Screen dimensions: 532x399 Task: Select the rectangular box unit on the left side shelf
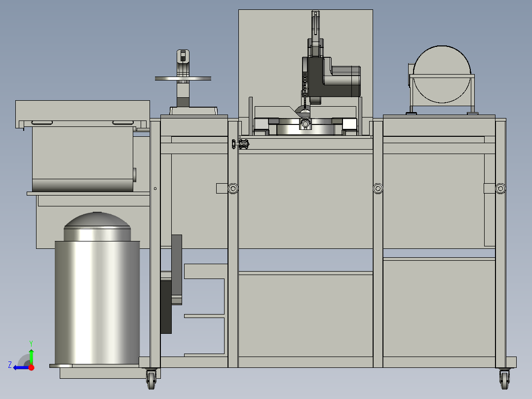(82, 159)
